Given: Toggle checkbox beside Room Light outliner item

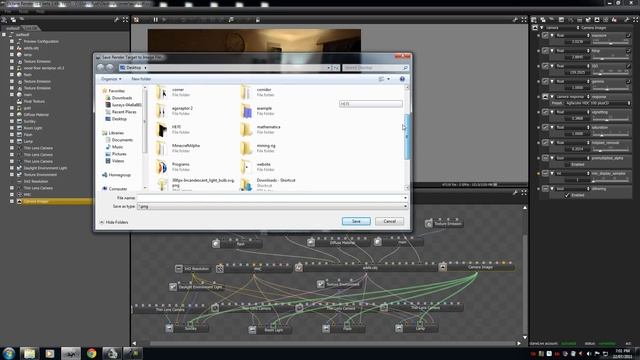Looking at the screenshot, I should 12,128.
